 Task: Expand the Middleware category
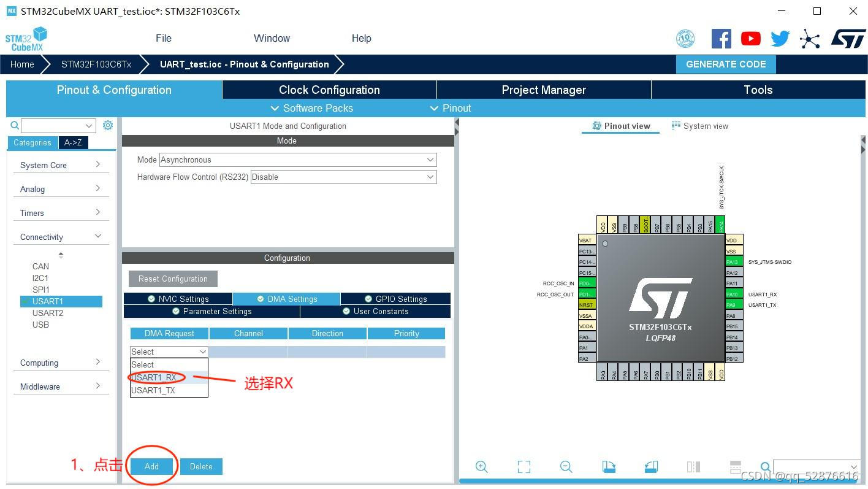(60, 387)
